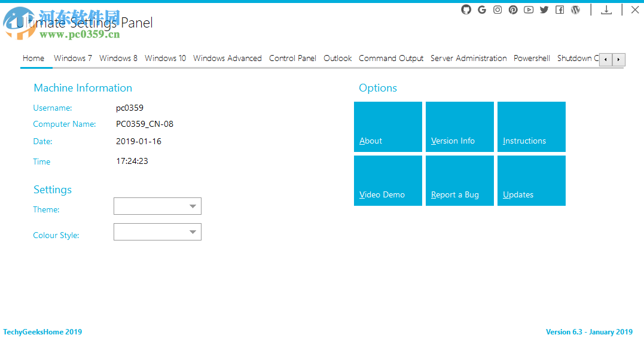Open the Command Output tab
Screen dimensions: 644x338
click(391, 58)
